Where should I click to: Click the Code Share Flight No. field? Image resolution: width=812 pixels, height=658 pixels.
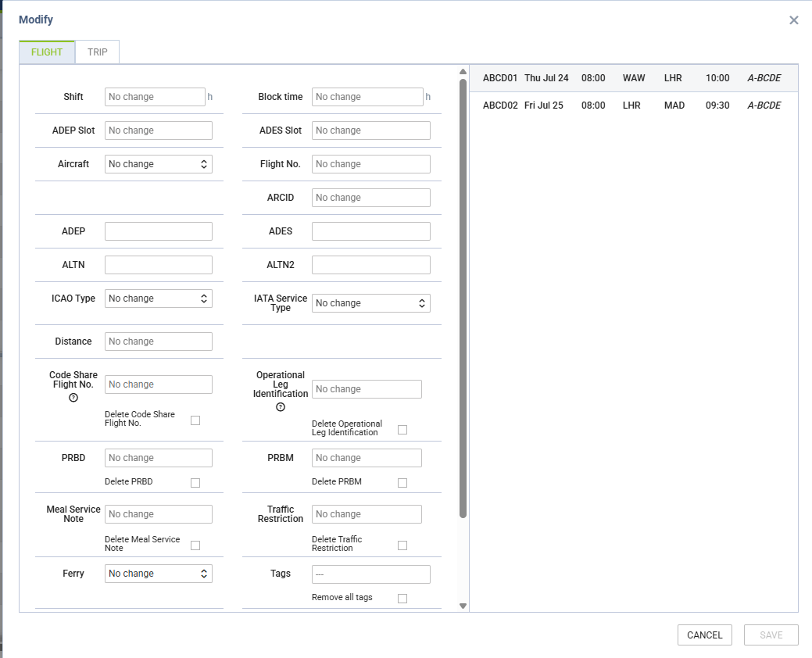159,384
